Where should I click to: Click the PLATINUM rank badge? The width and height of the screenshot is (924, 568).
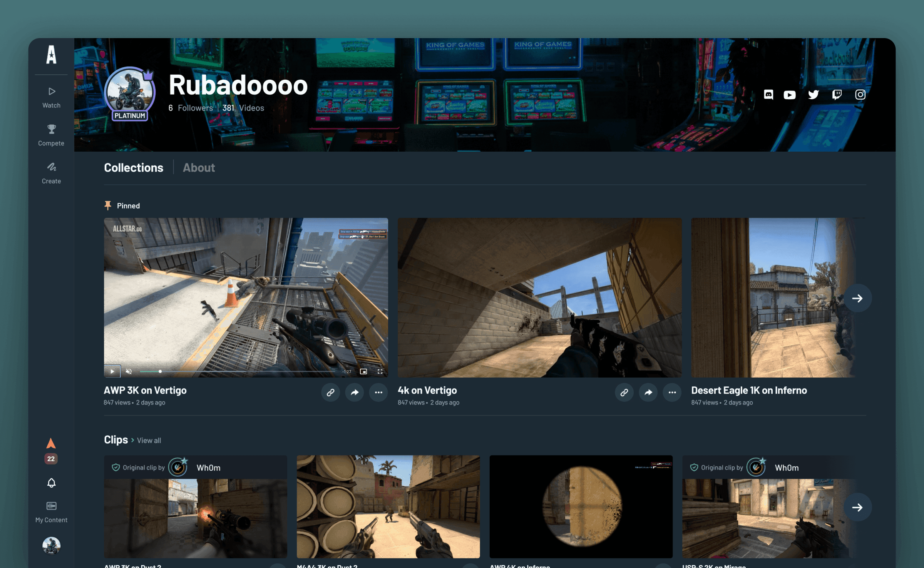point(130,115)
